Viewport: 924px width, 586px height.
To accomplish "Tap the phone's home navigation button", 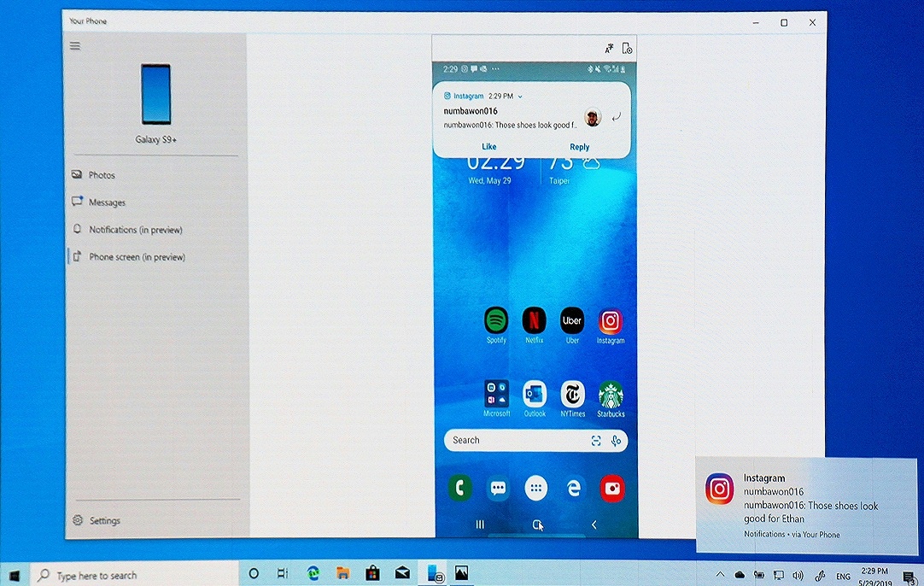I will coord(537,524).
